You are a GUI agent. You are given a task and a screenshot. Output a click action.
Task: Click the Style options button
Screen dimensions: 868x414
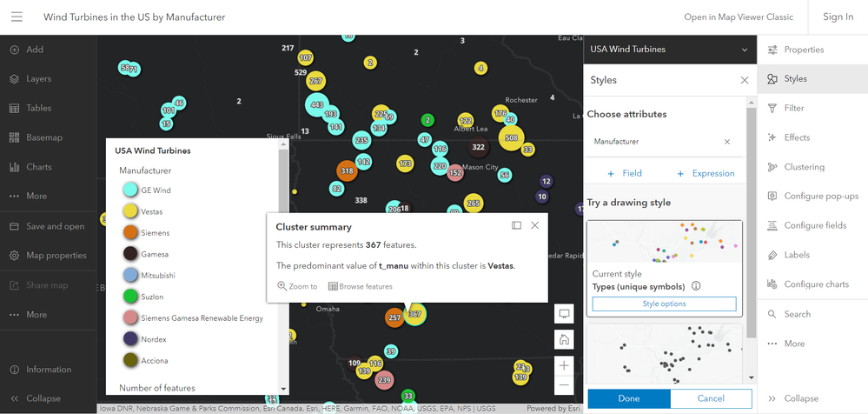(665, 304)
